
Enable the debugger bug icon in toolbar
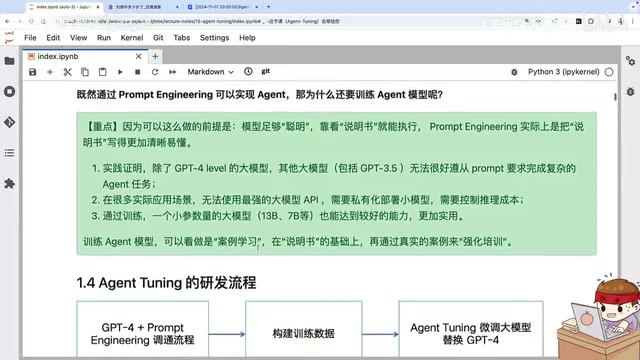point(514,72)
